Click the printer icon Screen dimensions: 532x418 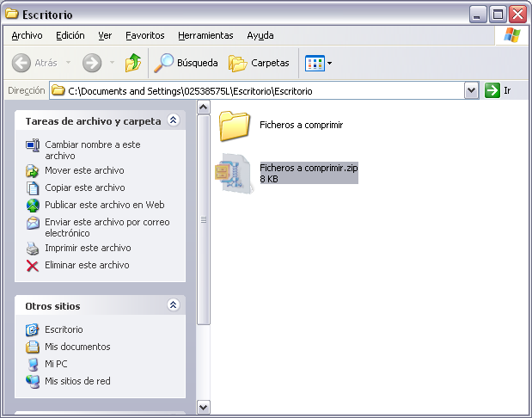point(33,249)
